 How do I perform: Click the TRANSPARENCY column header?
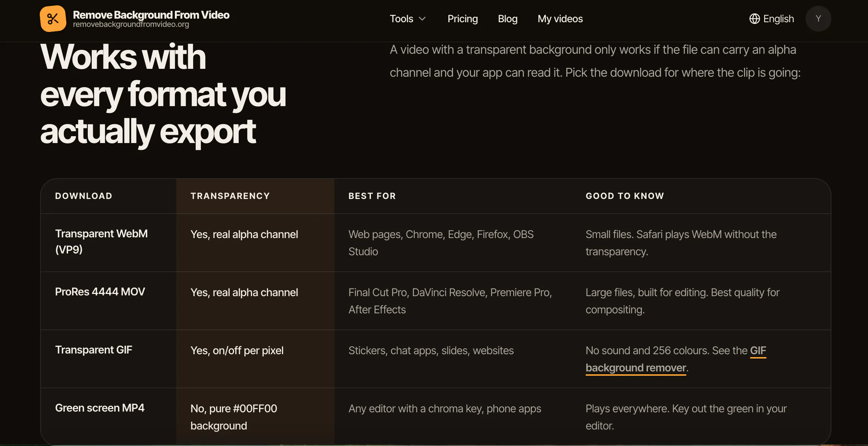coord(230,196)
